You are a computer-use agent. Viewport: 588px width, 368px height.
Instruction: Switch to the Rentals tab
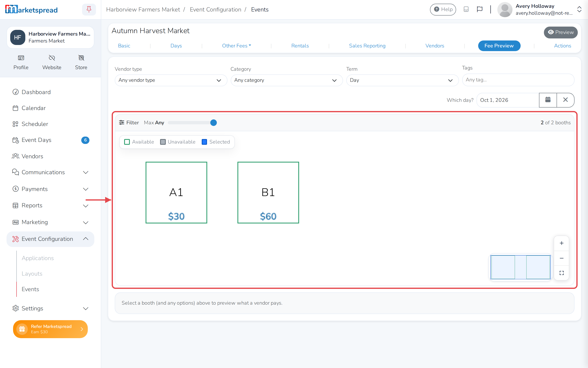(300, 46)
